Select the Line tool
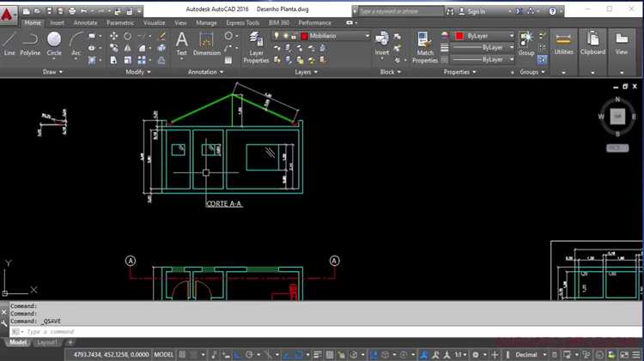 [x=9, y=44]
